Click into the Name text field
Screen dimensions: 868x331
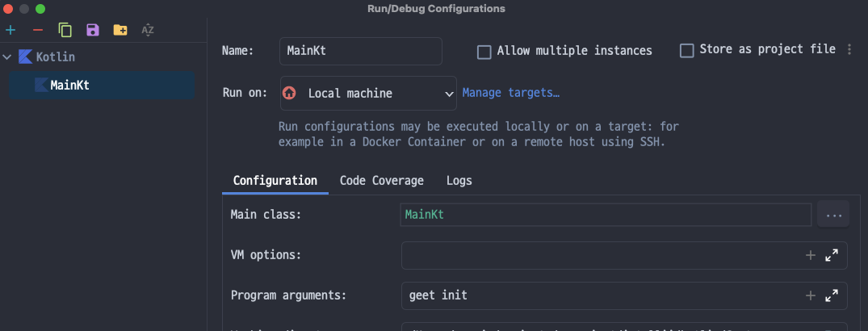[x=360, y=51]
